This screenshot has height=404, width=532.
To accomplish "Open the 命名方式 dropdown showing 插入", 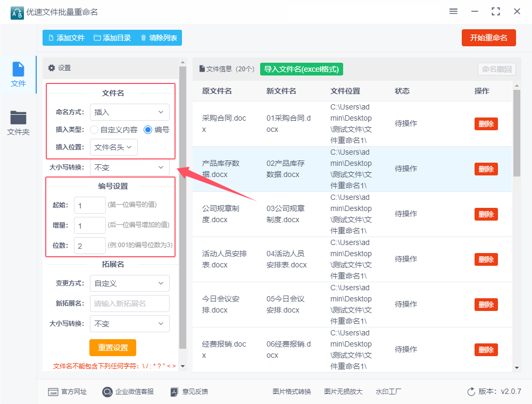I will (130, 112).
